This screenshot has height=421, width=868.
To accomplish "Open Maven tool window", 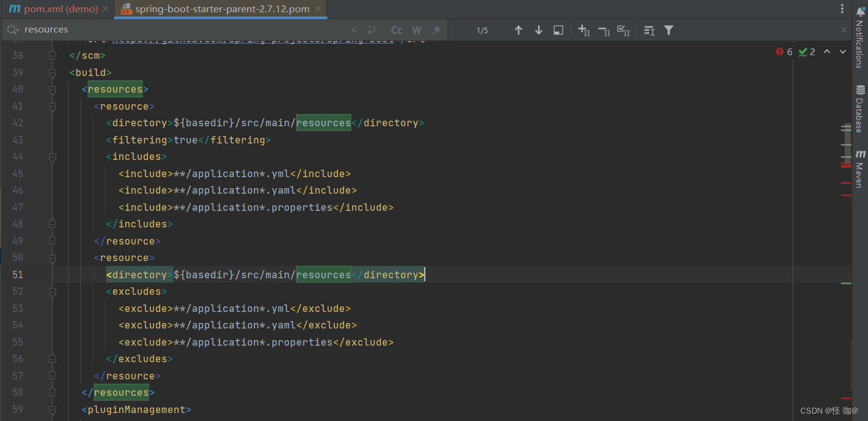I will tap(860, 169).
